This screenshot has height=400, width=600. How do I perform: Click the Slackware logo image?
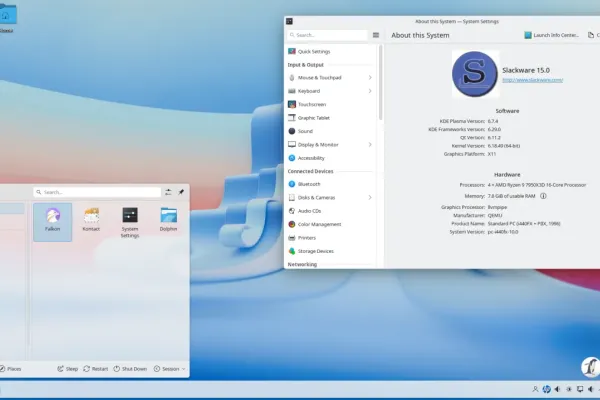coord(475,74)
